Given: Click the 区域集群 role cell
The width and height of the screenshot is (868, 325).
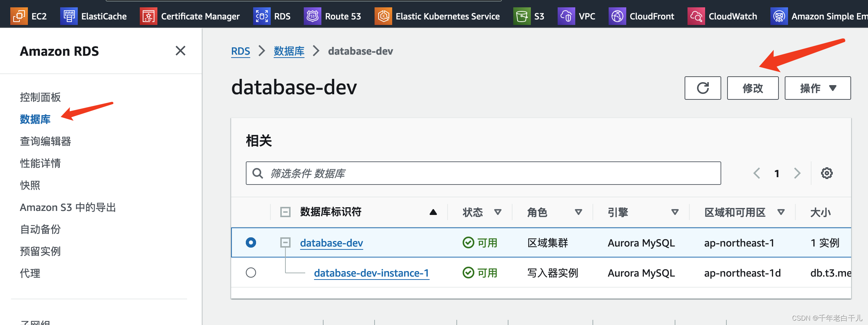Looking at the screenshot, I should [x=548, y=243].
